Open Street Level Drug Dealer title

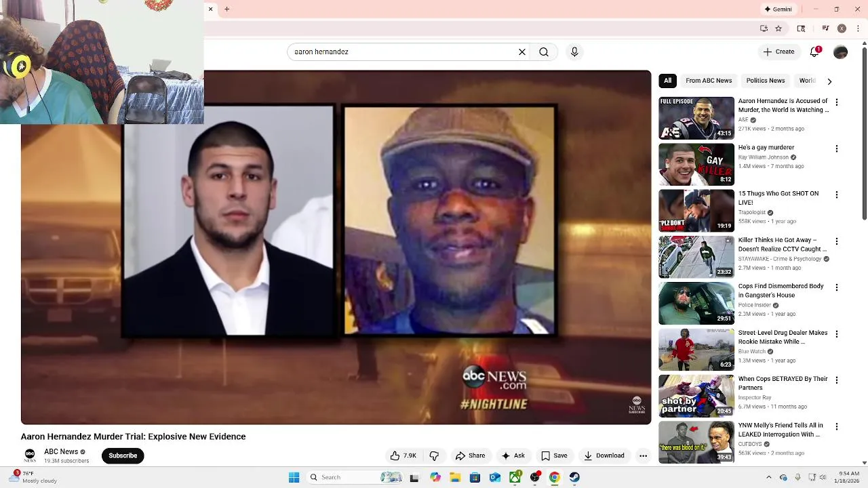coord(783,338)
